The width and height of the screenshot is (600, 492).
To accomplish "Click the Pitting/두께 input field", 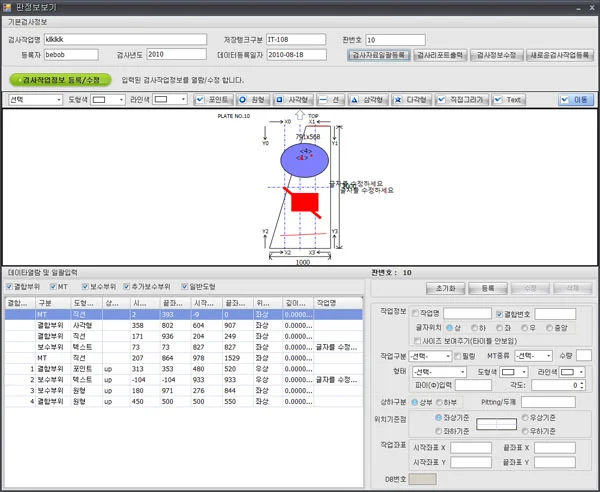I will 548,402.
